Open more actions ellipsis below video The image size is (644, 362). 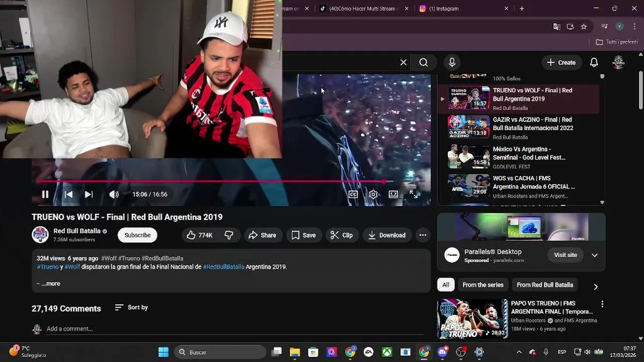(x=423, y=235)
